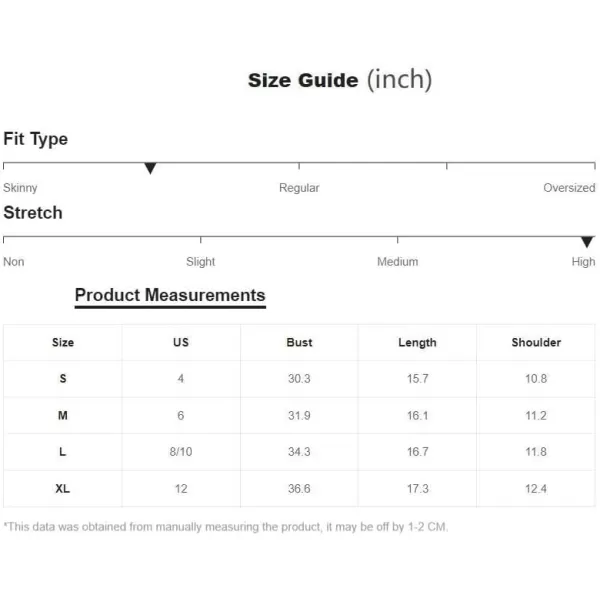The image size is (600, 600).
Task: Click the 8/10 US size cell
Action: [x=181, y=452]
